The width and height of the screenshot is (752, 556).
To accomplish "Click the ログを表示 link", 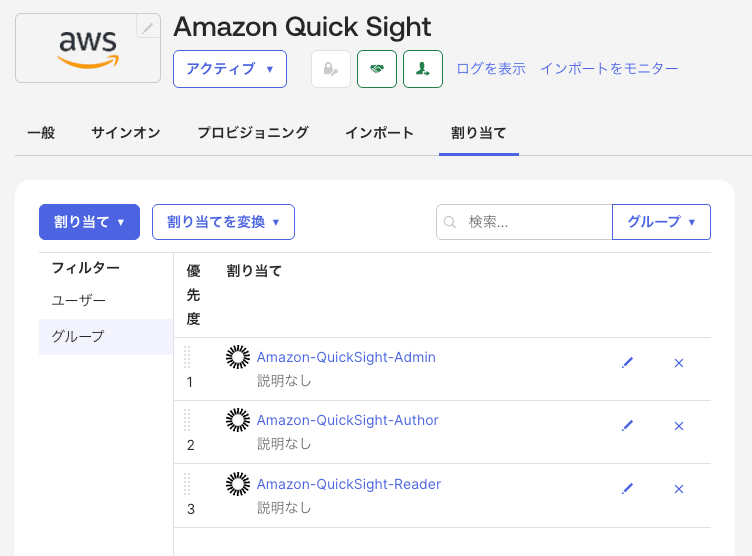I will [x=491, y=69].
